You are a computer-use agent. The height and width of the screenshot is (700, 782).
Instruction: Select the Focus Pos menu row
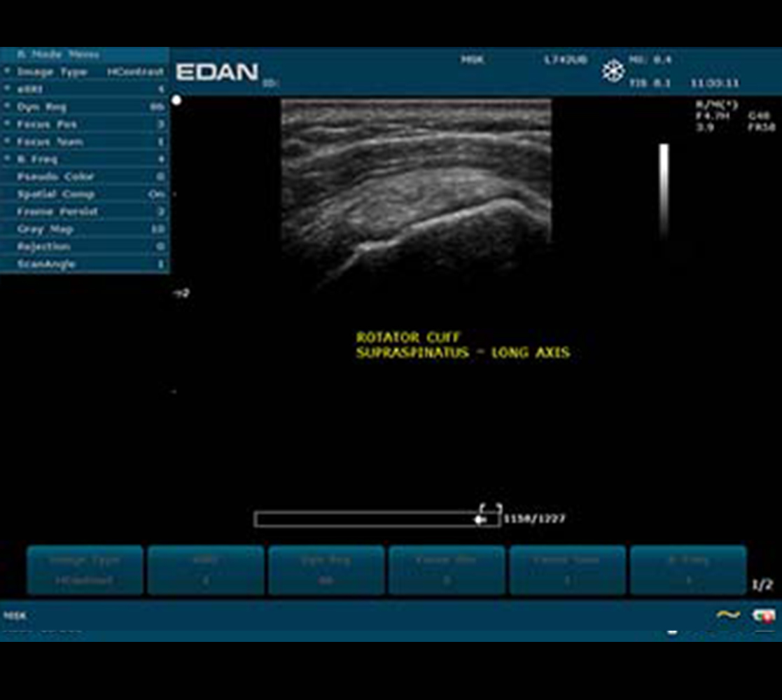click(x=85, y=124)
